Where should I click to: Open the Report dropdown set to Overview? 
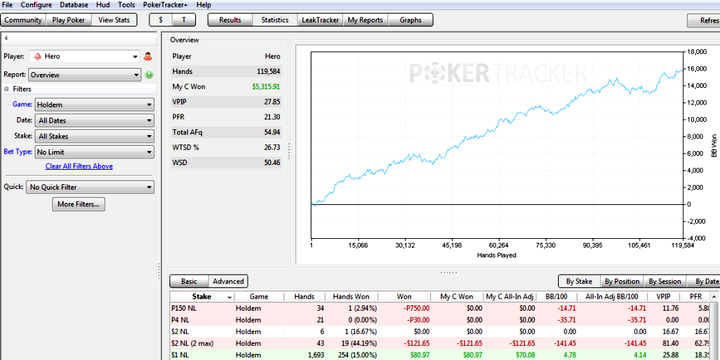[x=85, y=75]
